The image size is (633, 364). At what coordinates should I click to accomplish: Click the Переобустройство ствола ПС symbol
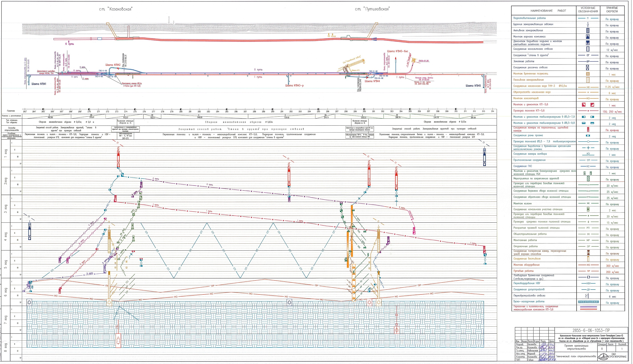click(587, 296)
